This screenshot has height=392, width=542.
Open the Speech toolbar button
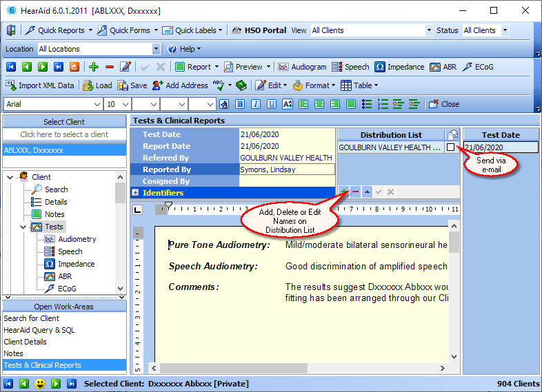point(350,67)
